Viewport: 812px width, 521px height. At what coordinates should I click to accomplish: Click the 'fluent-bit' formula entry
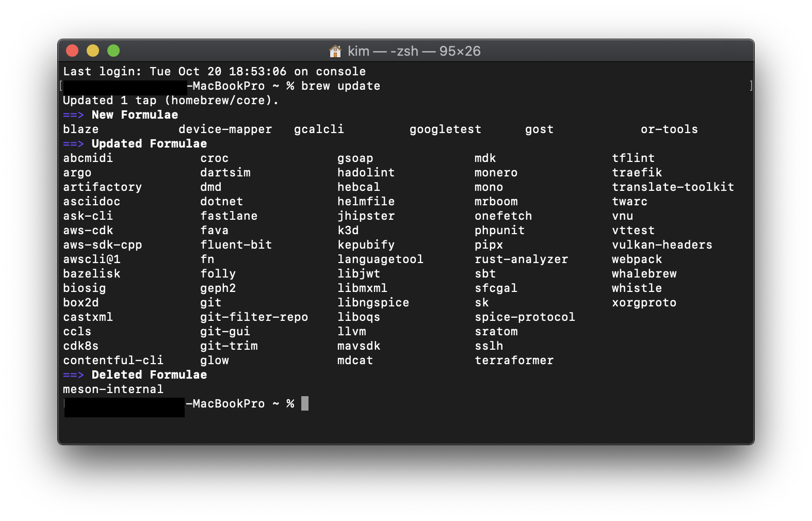point(236,245)
